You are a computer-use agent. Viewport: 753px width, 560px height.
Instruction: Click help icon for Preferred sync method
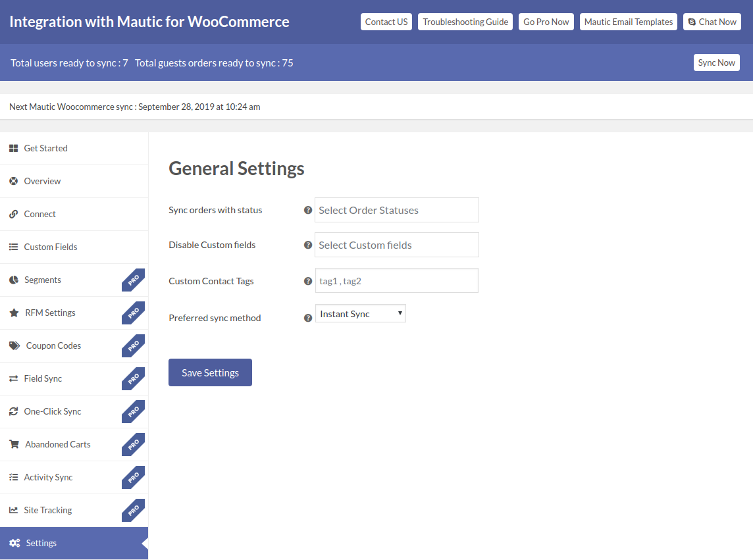pos(308,318)
